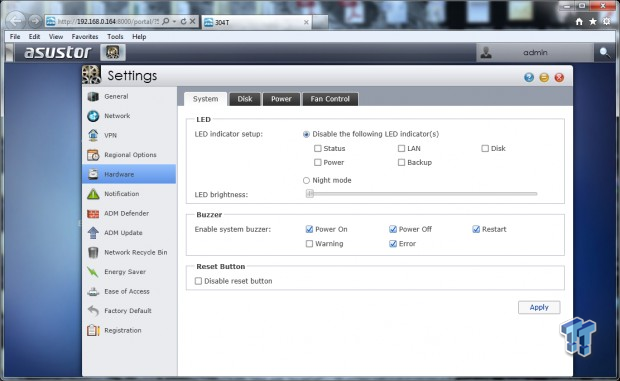Uncheck the Power Off buzzer checkbox
620x381 pixels.
393,229
